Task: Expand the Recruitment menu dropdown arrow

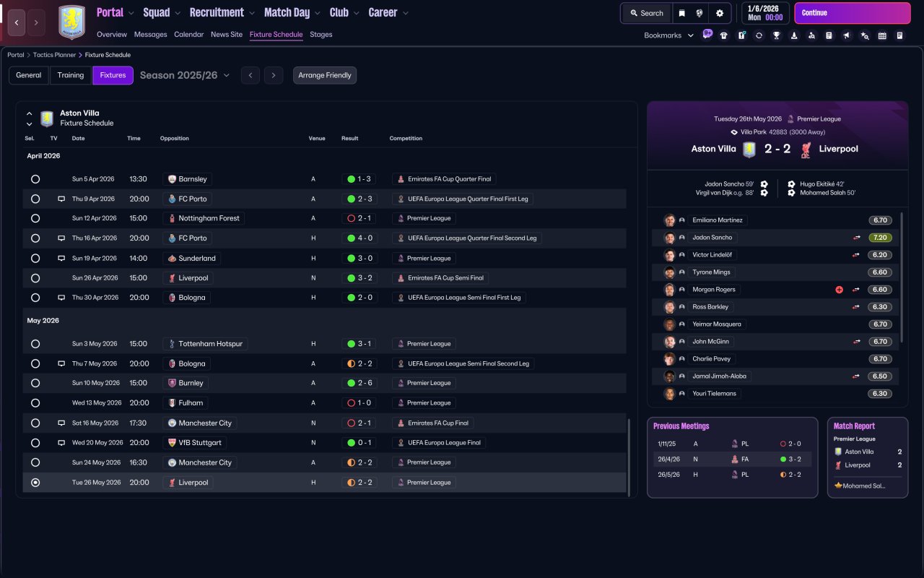Action: (251, 13)
